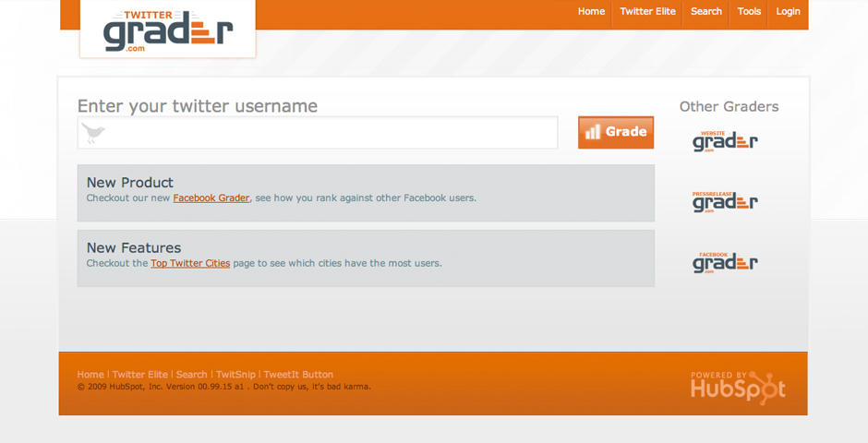Follow the Facebook Grader text link
Screen dimensions: 868x443
(x=211, y=198)
